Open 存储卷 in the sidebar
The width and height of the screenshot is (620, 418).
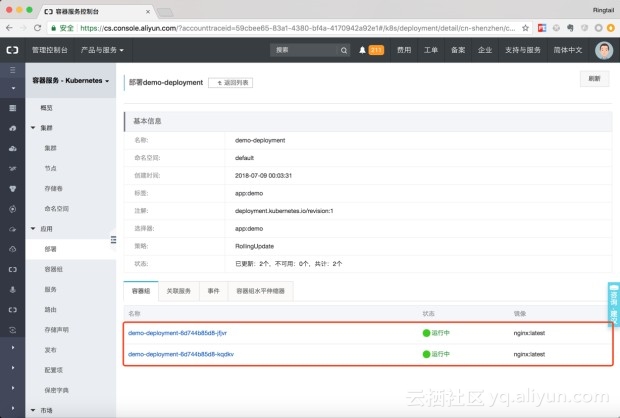point(53,189)
